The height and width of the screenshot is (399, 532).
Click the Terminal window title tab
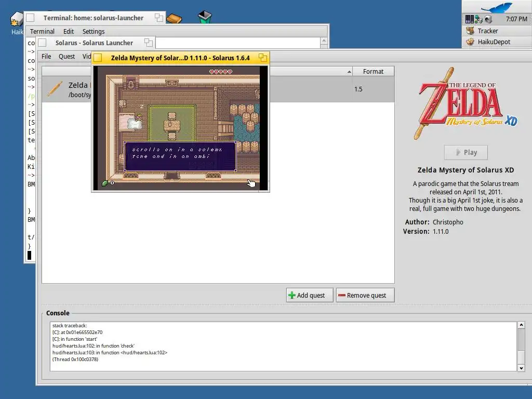click(94, 18)
